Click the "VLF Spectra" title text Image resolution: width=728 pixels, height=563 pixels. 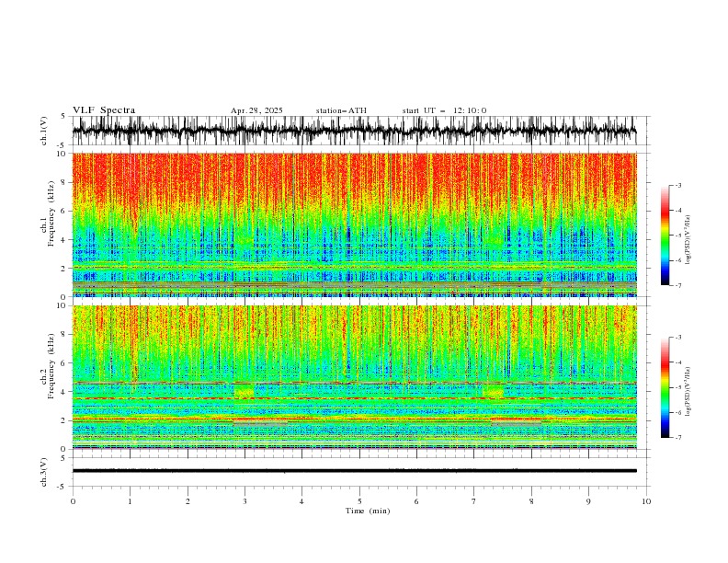[104, 110]
